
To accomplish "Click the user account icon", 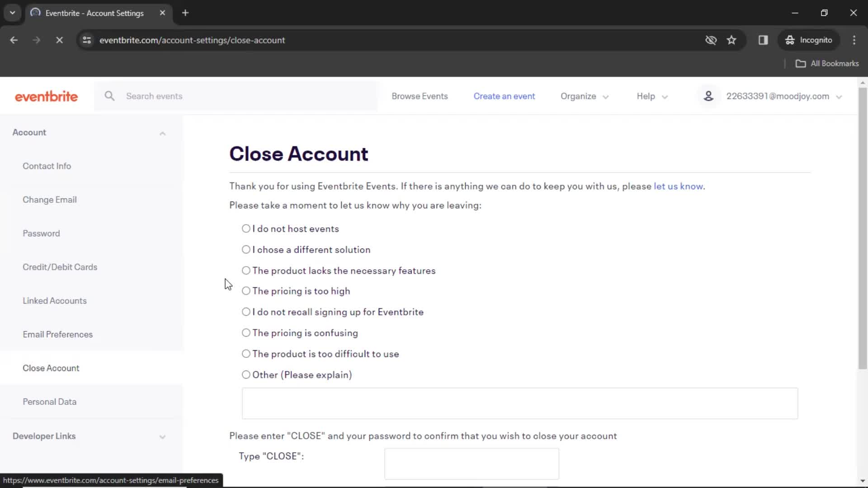I will (x=709, y=96).
